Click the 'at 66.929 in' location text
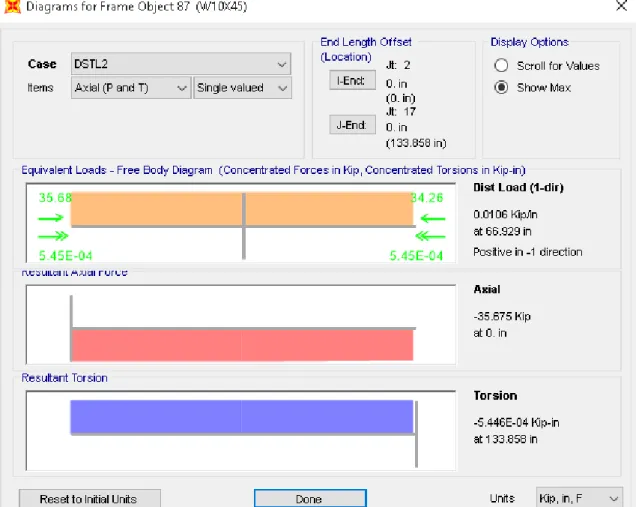 pos(502,231)
